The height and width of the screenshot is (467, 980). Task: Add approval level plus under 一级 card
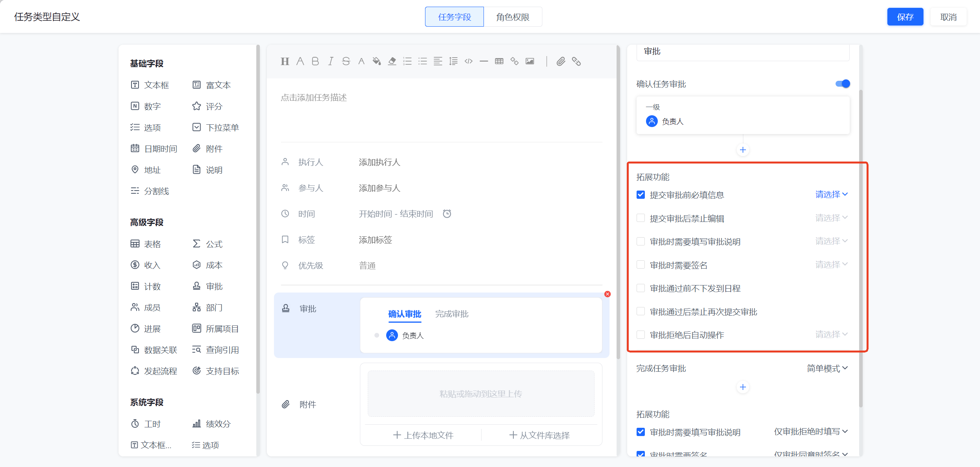coord(743,150)
